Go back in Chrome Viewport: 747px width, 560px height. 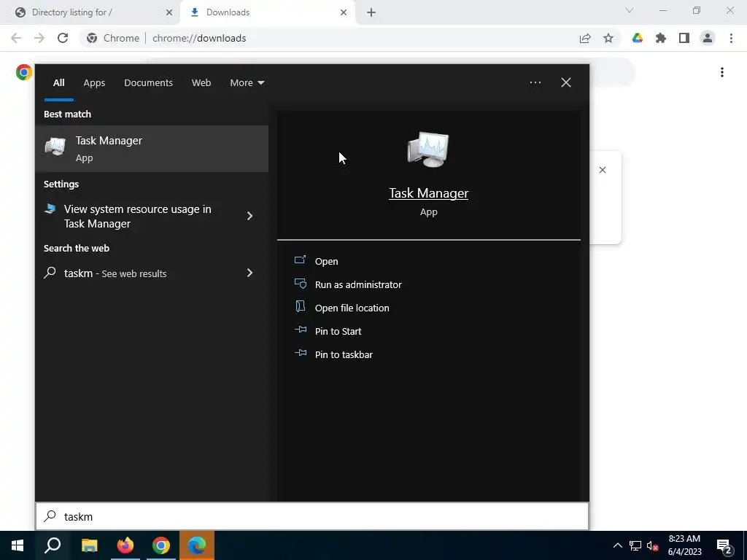[16, 38]
